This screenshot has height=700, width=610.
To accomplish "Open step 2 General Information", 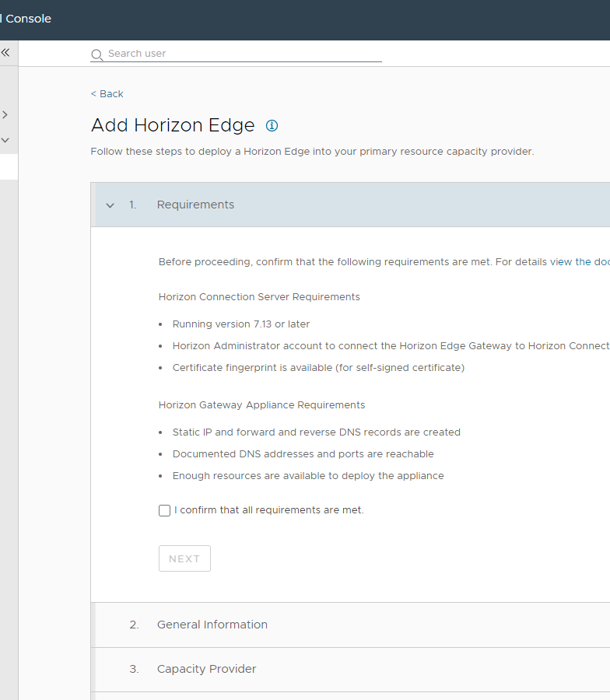I will pos(351,625).
